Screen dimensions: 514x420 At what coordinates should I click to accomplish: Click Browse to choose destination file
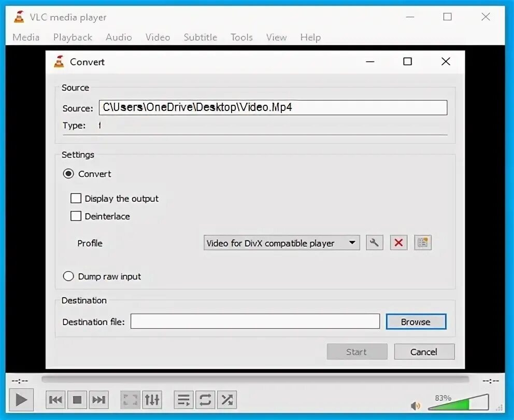tap(416, 321)
